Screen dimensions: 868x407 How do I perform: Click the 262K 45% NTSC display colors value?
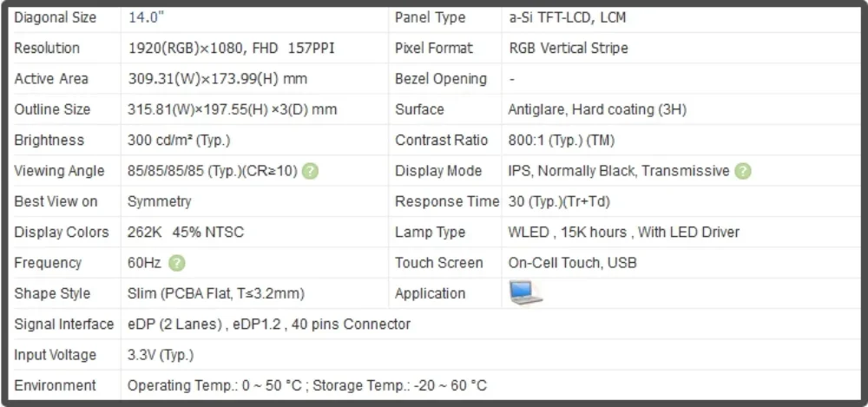click(186, 233)
